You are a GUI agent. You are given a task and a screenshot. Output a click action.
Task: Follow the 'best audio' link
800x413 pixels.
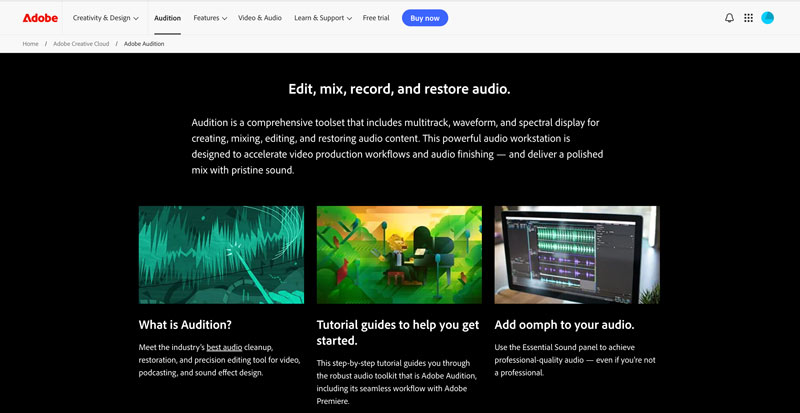click(x=224, y=348)
